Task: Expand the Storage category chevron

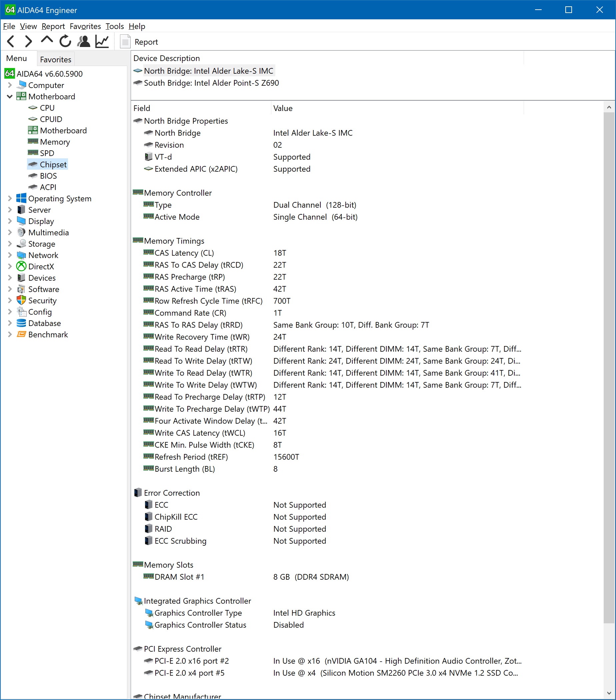Action: click(10, 243)
